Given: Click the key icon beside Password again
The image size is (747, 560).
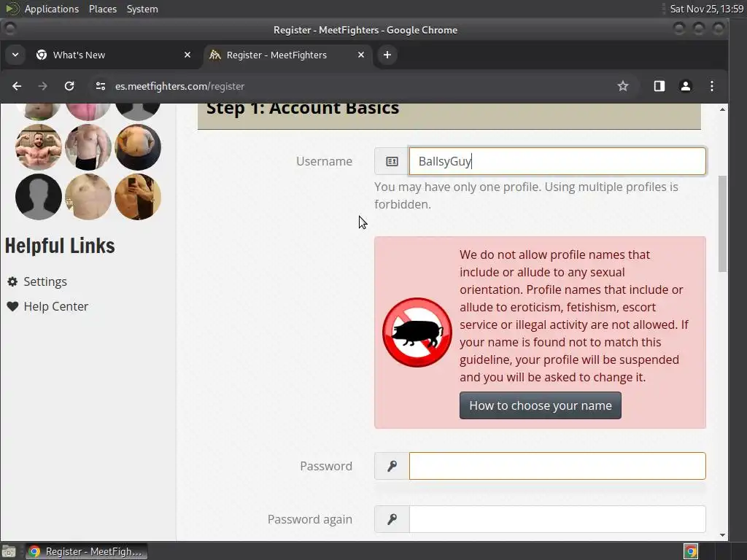Looking at the screenshot, I should [x=392, y=519].
